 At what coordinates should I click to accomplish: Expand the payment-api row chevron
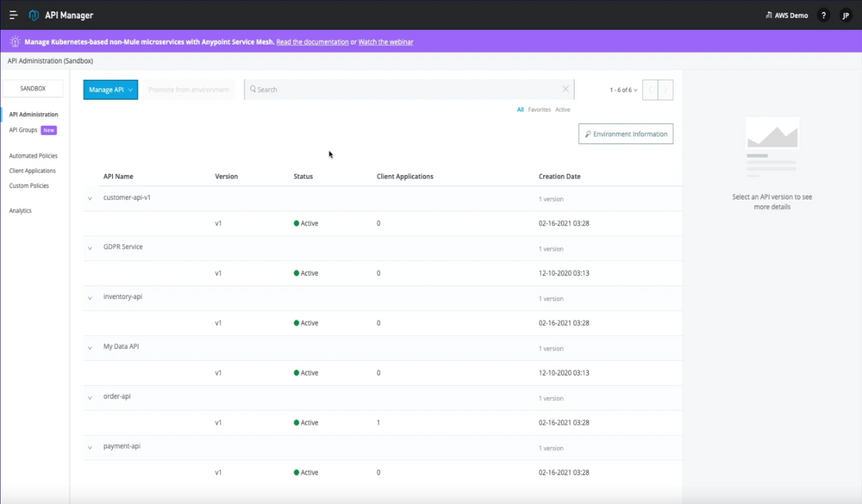tap(90, 446)
